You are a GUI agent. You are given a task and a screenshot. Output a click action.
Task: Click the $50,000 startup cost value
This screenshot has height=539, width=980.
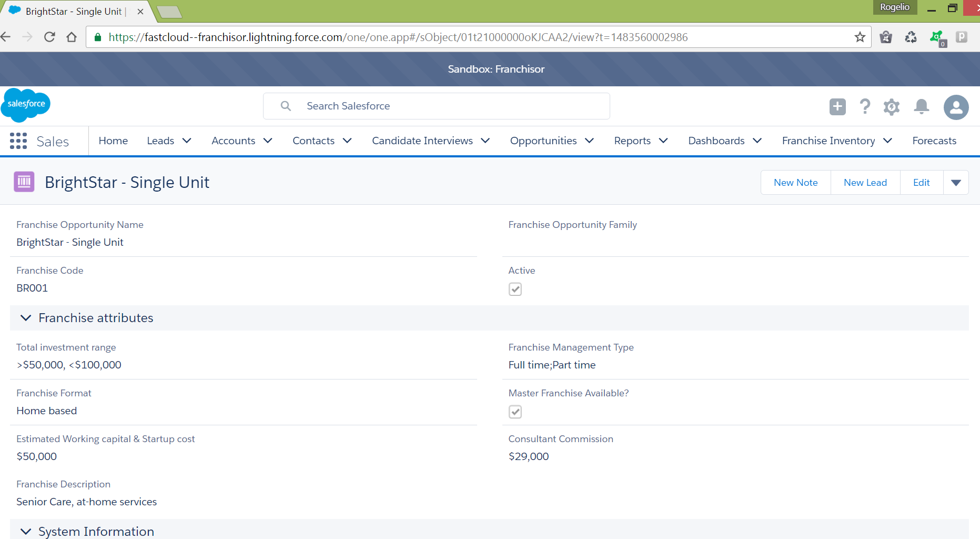coord(37,456)
